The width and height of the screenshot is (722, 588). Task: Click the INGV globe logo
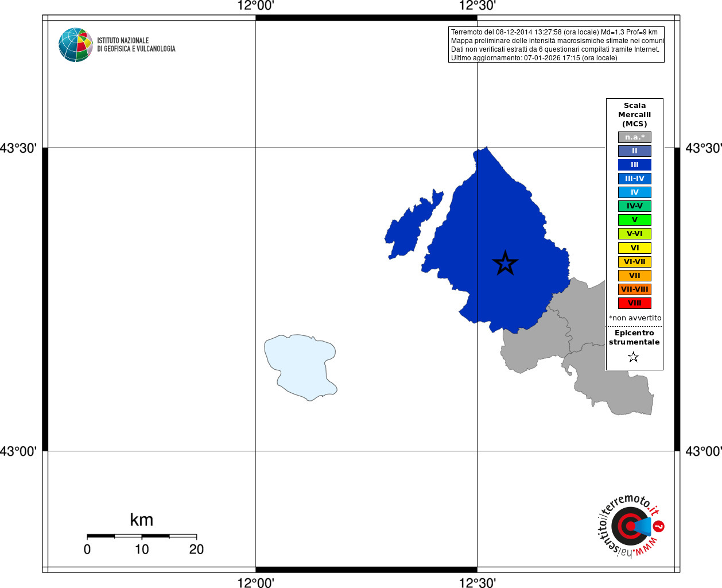coord(76,45)
